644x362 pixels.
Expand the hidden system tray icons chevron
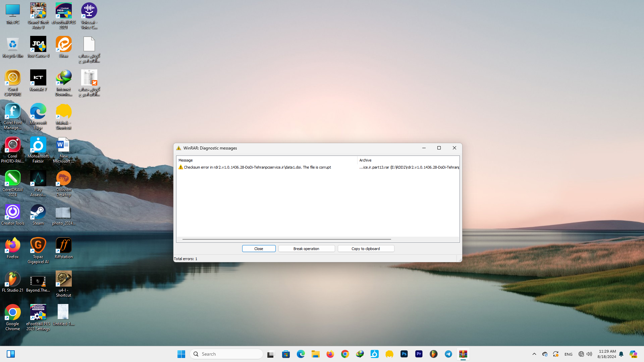534,354
